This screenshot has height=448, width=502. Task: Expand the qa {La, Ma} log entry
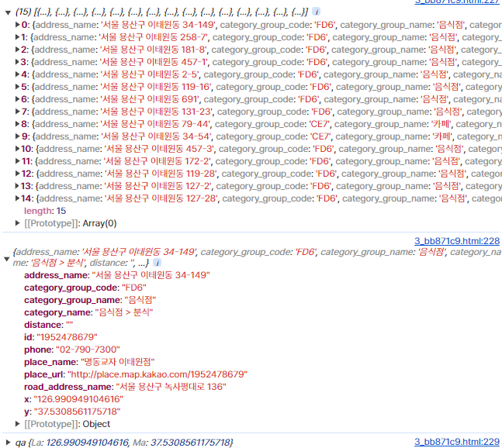[8, 443]
